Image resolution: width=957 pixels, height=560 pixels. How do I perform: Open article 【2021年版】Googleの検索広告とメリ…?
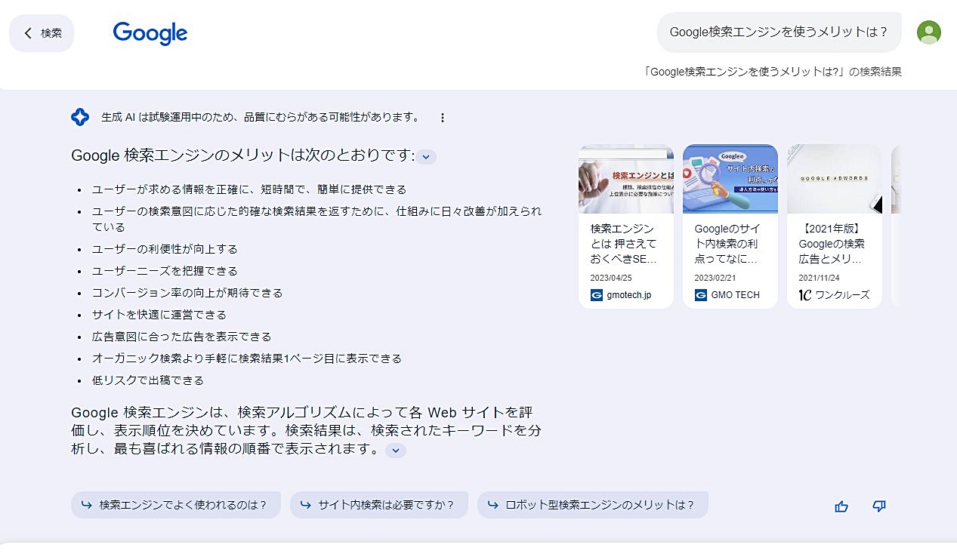coord(832,244)
